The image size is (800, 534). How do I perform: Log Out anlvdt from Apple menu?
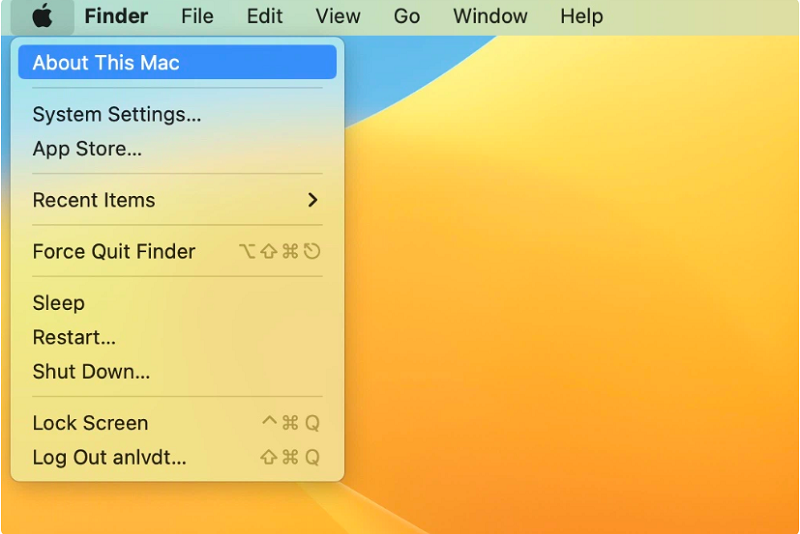click(x=177, y=457)
